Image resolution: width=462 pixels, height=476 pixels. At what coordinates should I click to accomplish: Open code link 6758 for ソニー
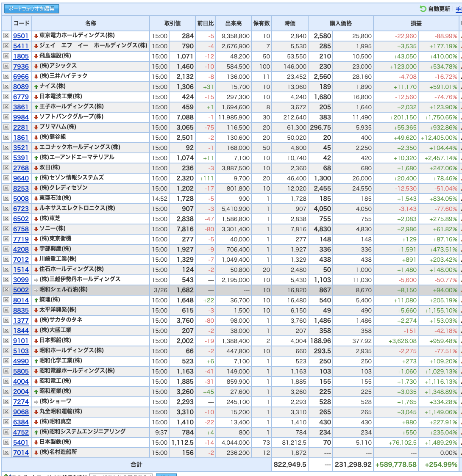(x=21, y=229)
